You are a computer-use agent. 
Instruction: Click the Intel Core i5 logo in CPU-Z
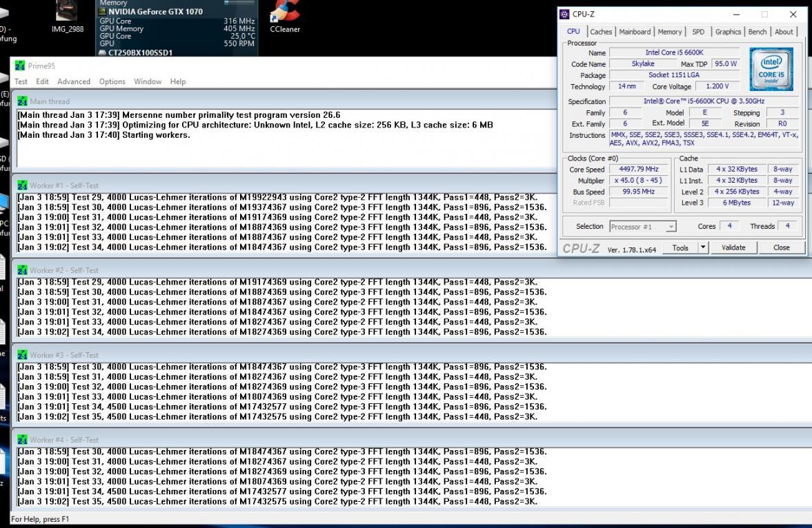click(771, 69)
